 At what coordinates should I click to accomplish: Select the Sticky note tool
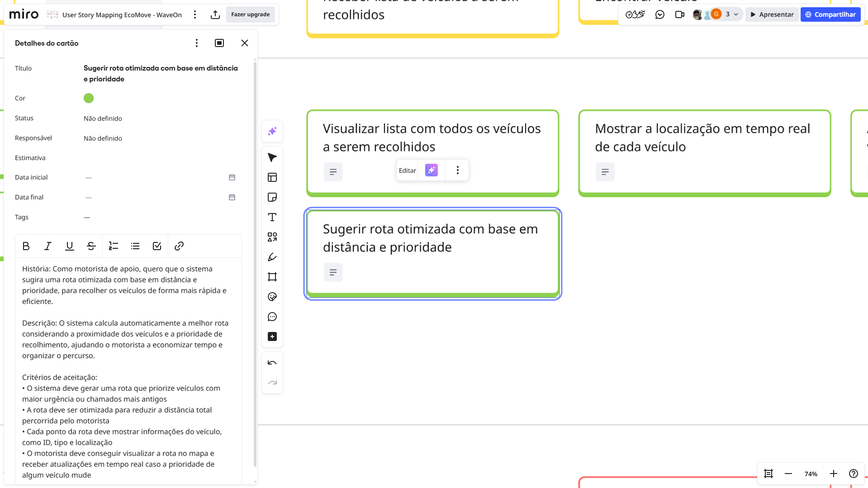click(x=272, y=197)
